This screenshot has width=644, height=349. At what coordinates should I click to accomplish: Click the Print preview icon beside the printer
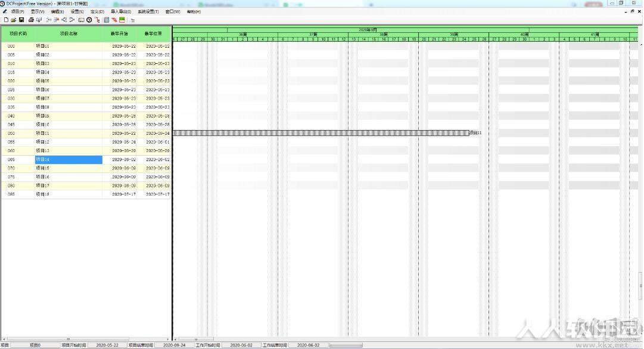(39, 20)
